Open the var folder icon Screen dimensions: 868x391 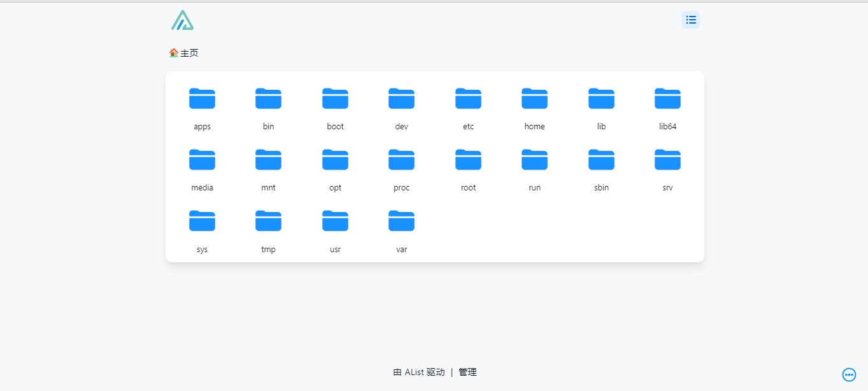point(402,221)
